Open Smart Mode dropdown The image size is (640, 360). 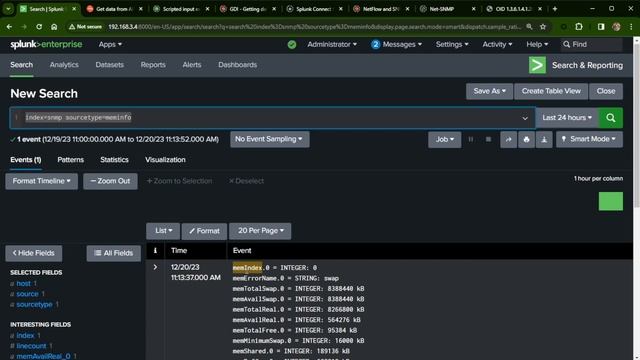click(x=589, y=140)
